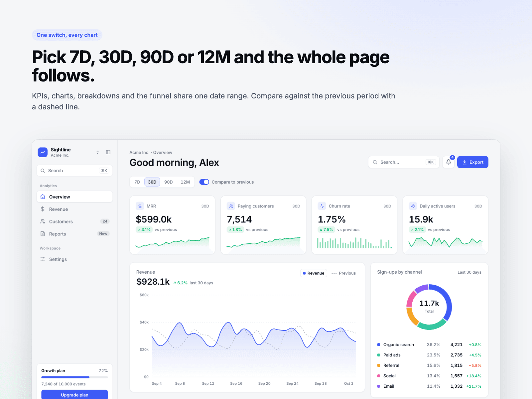Click the dollar icon beside Revenue in the sidebar

click(43, 209)
